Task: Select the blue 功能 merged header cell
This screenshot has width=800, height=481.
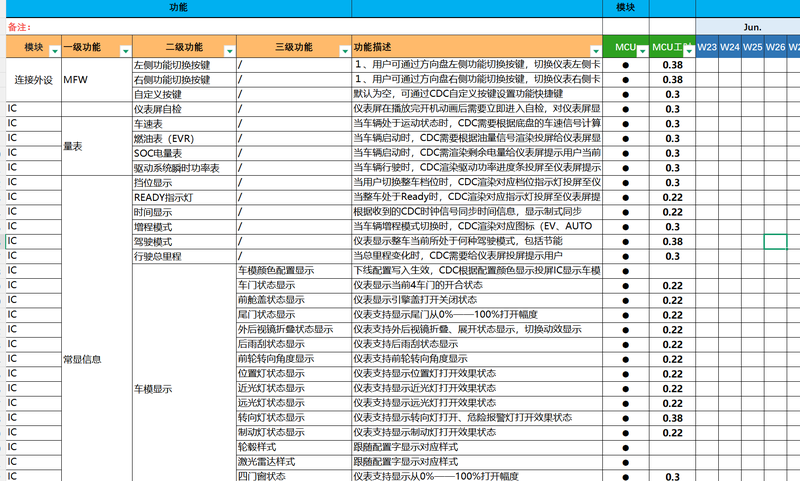Action: tap(179, 8)
